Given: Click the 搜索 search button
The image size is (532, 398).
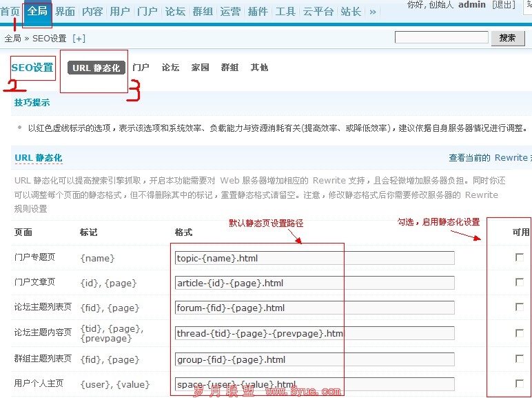Looking at the screenshot, I should coord(507,38).
